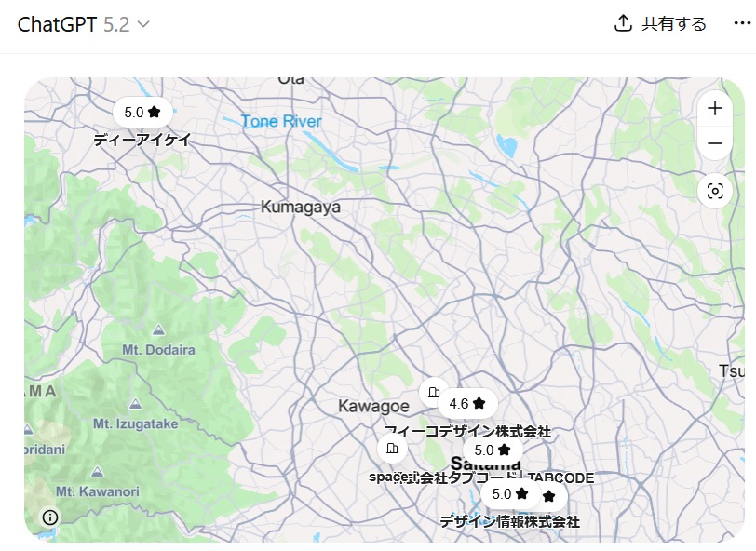Select the 5.0 pin for フィーコデザイン株式会社
This screenshot has height=551, width=756.
coord(491,450)
